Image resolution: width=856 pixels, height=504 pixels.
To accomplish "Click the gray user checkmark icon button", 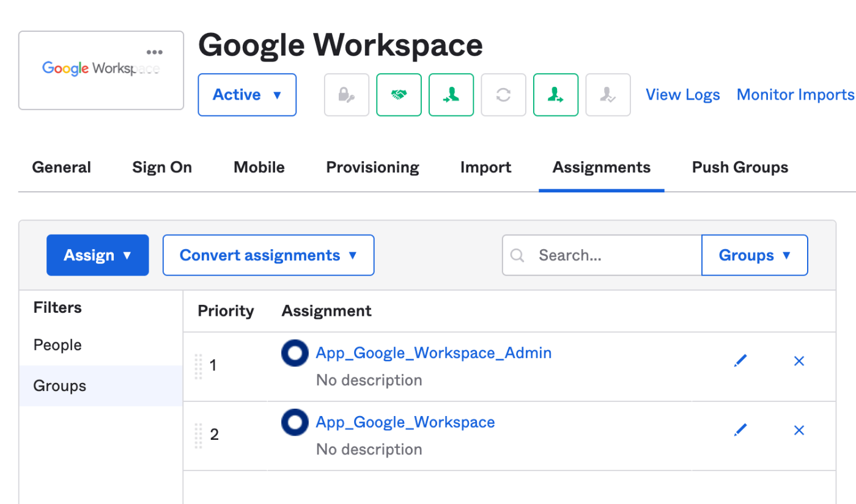I will coord(608,95).
